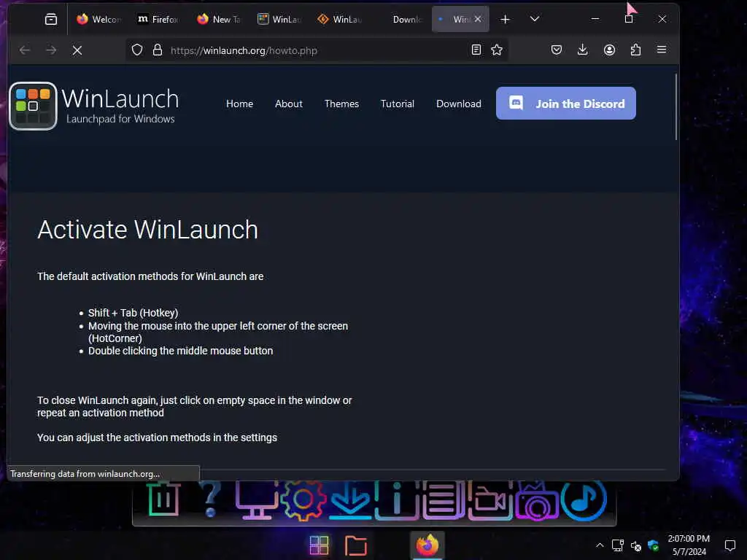Open the monitor computer dock icon
The width and height of the screenshot is (747, 560).
tap(256, 500)
